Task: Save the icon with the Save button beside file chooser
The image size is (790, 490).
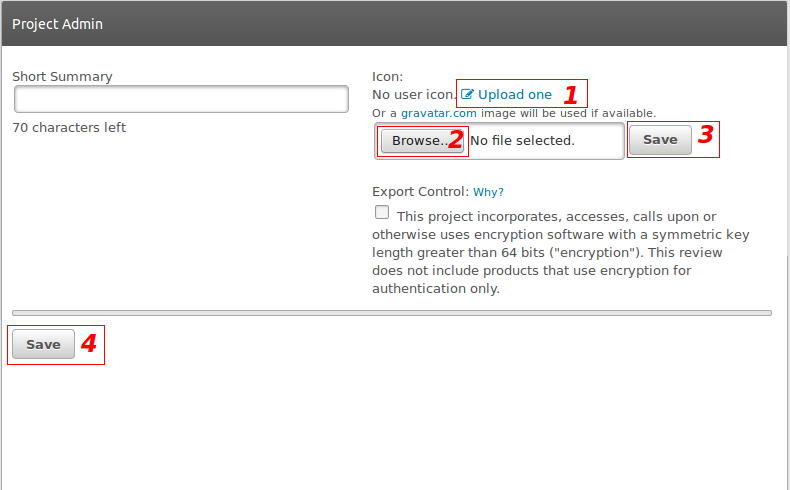Action: pos(659,140)
